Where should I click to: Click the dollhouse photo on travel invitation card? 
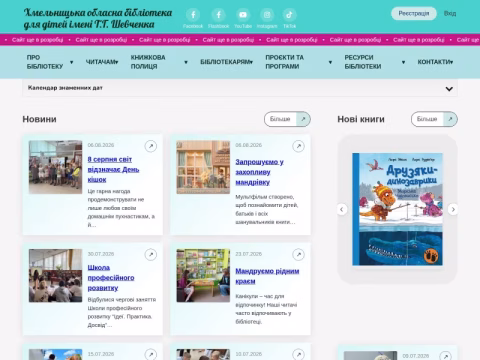pyautogui.click(x=203, y=167)
